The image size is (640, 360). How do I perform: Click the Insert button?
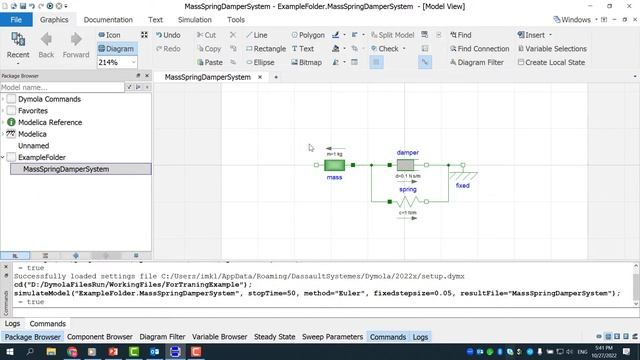[531, 35]
